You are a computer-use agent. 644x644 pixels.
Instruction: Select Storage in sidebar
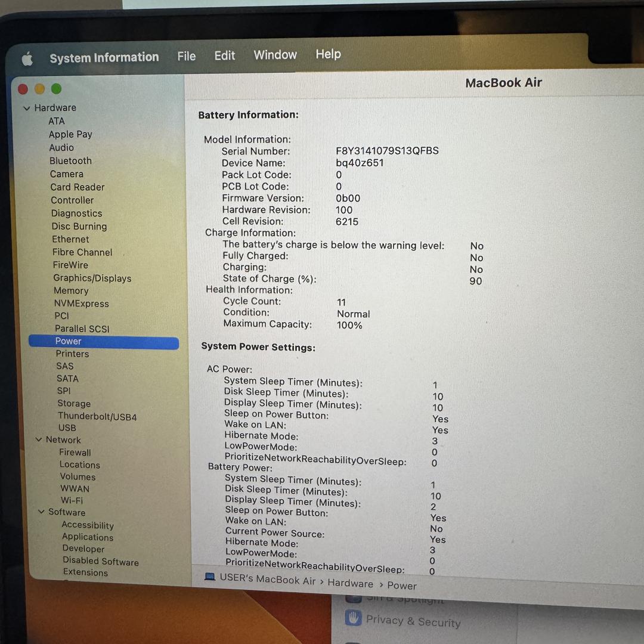(x=74, y=403)
